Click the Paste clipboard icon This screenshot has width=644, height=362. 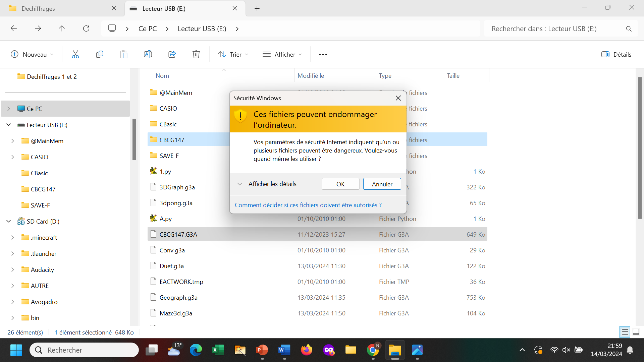tap(124, 54)
